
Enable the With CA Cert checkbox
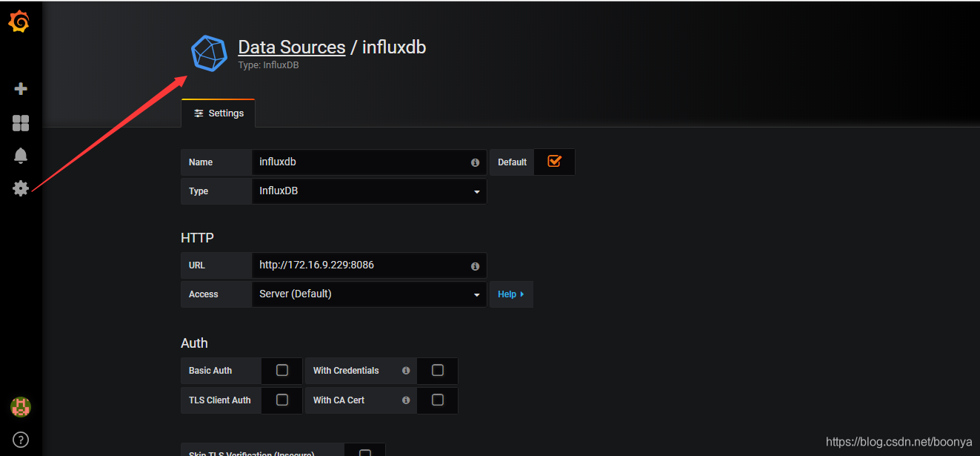tap(438, 400)
